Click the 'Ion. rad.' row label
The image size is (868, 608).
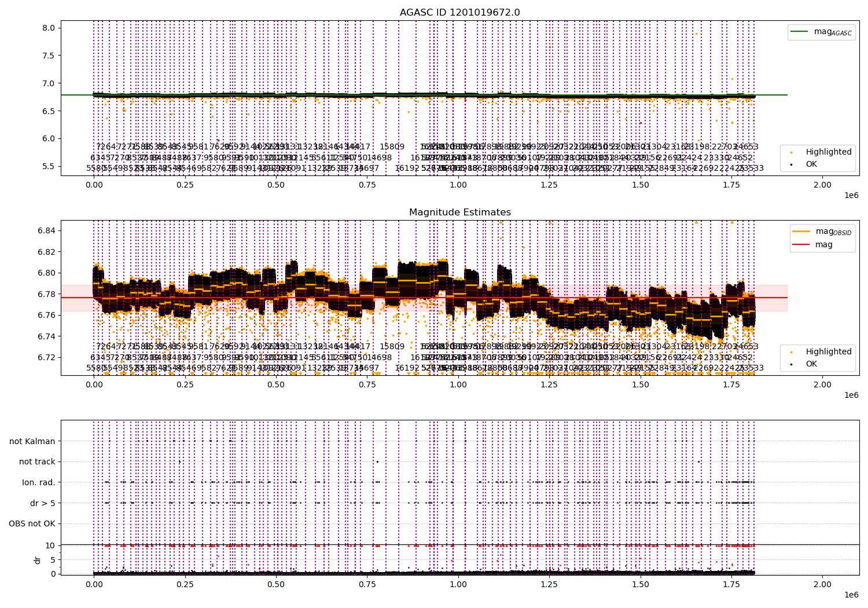point(39,482)
